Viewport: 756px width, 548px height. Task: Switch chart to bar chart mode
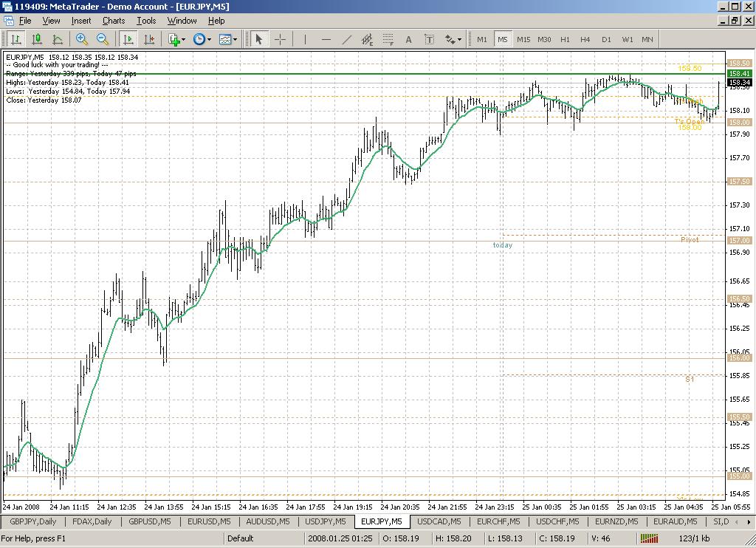tap(16, 39)
